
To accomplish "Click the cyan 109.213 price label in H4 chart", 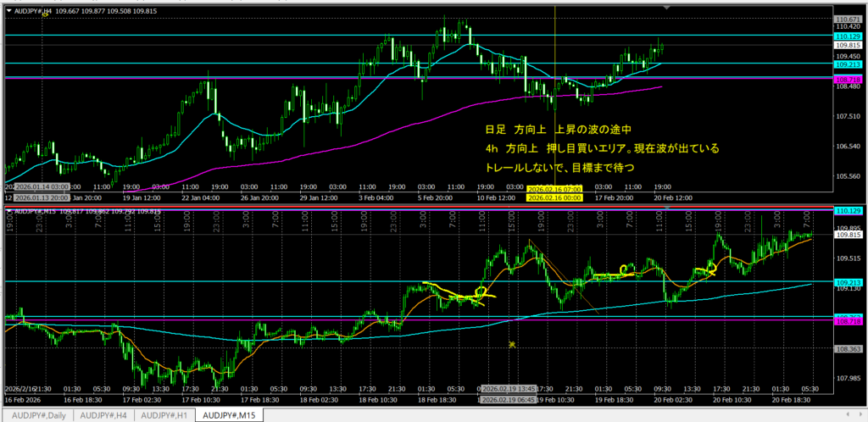I will pyautogui.click(x=848, y=64).
